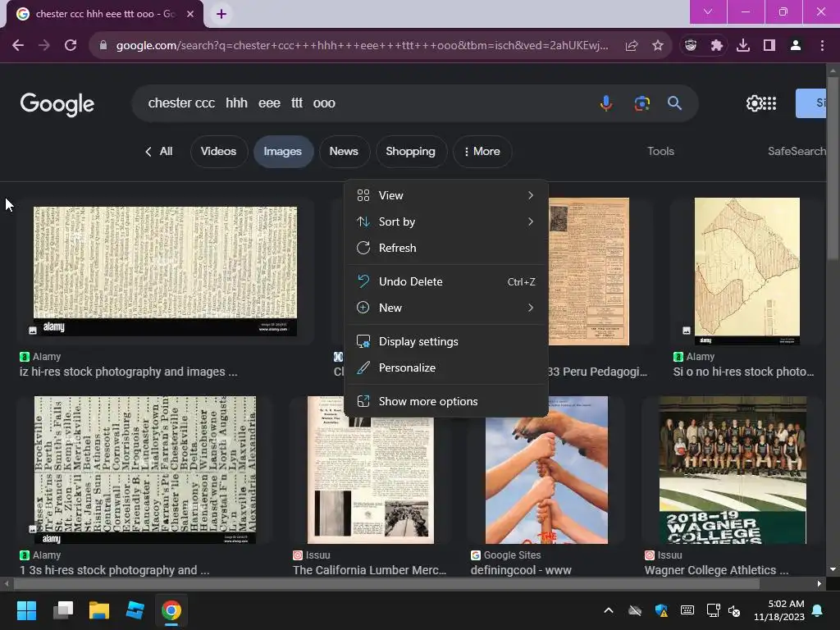The height and width of the screenshot is (630, 840).
Task: Open File Explorer from the taskbar
Action: coord(99,610)
